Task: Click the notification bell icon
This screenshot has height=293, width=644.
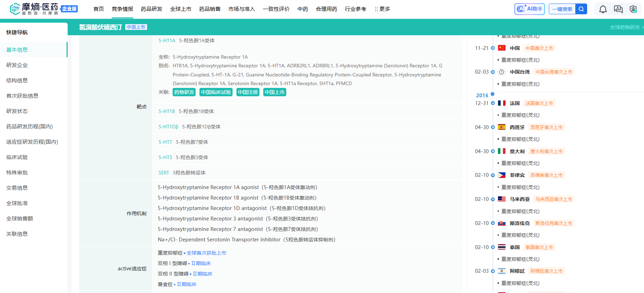Action: [x=603, y=9]
